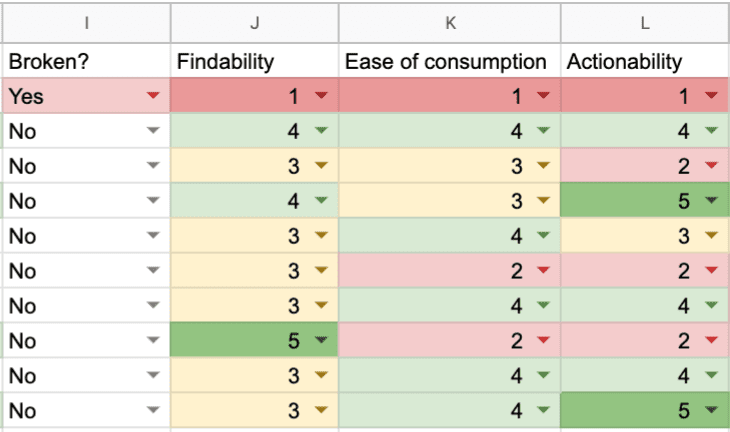The width and height of the screenshot is (730, 432).
Task: Click the "Findability" header cell
Action: pos(254,61)
